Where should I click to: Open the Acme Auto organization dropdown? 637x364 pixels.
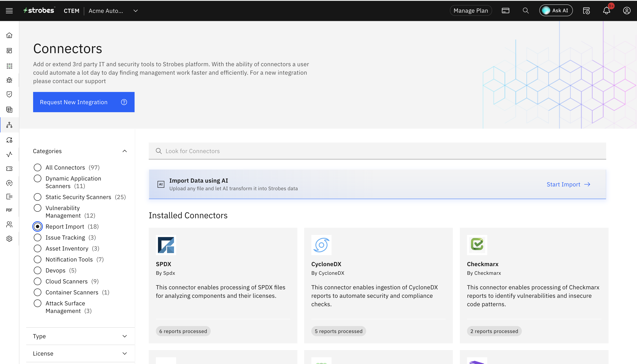point(135,11)
